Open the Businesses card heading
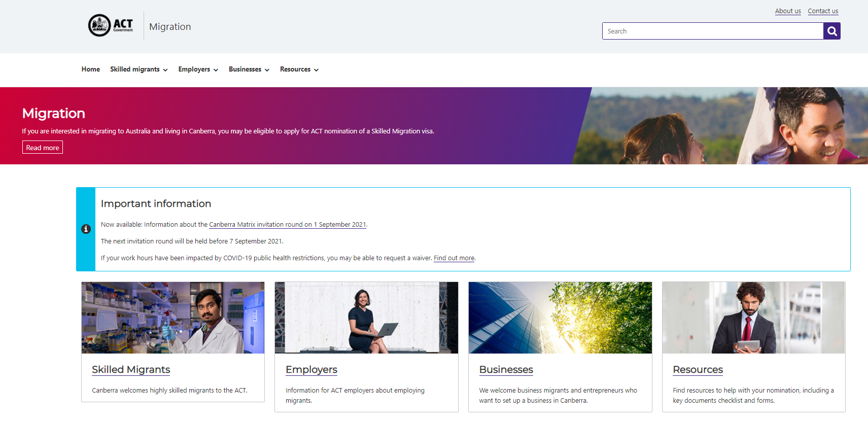This screenshot has height=421, width=868. (x=506, y=370)
